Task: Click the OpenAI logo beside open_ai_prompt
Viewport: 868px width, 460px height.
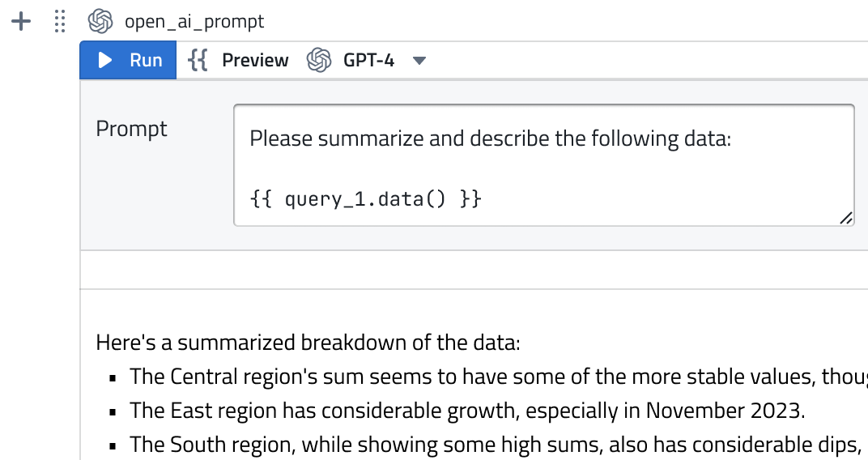Action: (100, 22)
